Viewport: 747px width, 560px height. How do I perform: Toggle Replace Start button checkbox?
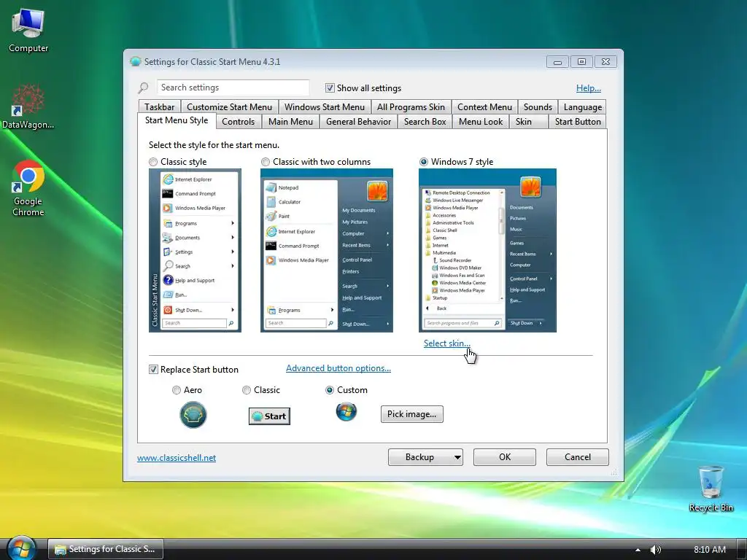pyautogui.click(x=153, y=370)
